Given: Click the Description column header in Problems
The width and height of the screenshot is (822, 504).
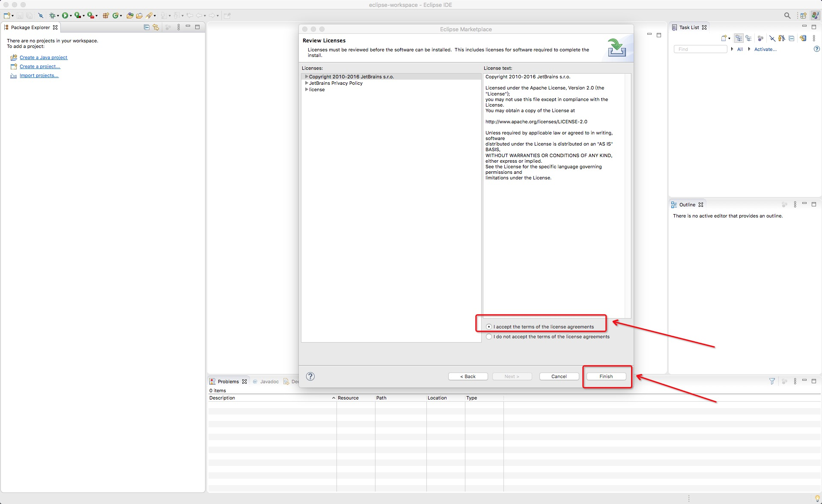Looking at the screenshot, I should point(272,398).
